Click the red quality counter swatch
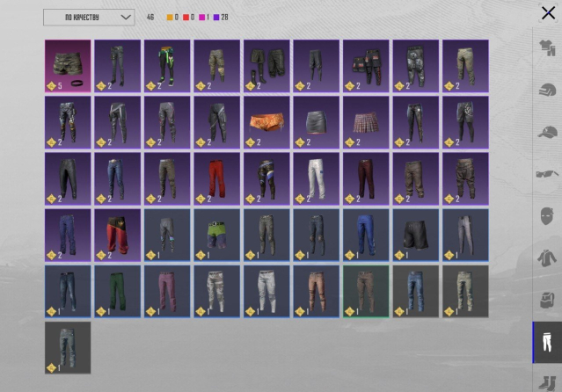The height and width of the screenshot is (392, 562). point(186,18)
